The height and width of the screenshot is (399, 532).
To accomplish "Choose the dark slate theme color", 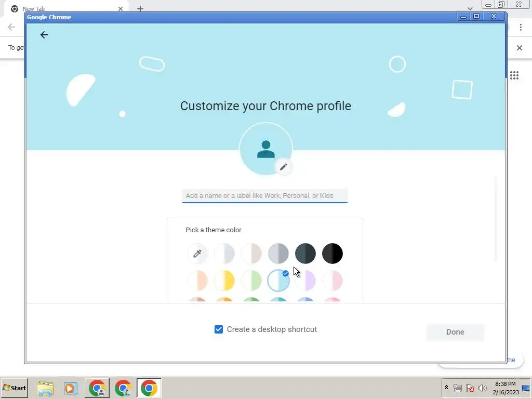I will [305, 254].
